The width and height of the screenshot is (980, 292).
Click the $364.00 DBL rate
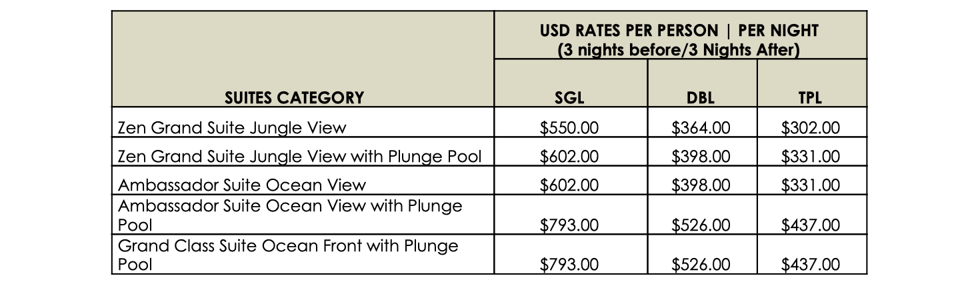coord(701,128)
